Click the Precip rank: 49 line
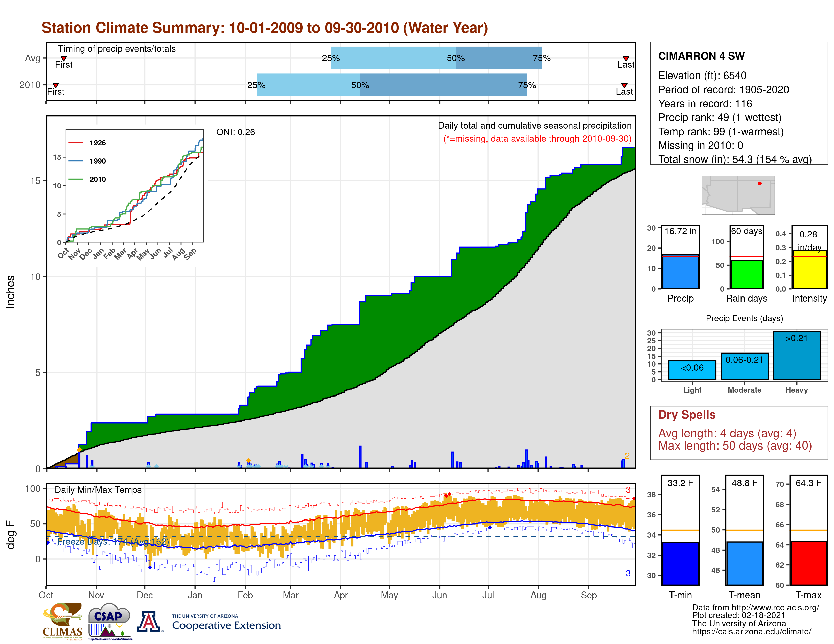 coord(720,117)
